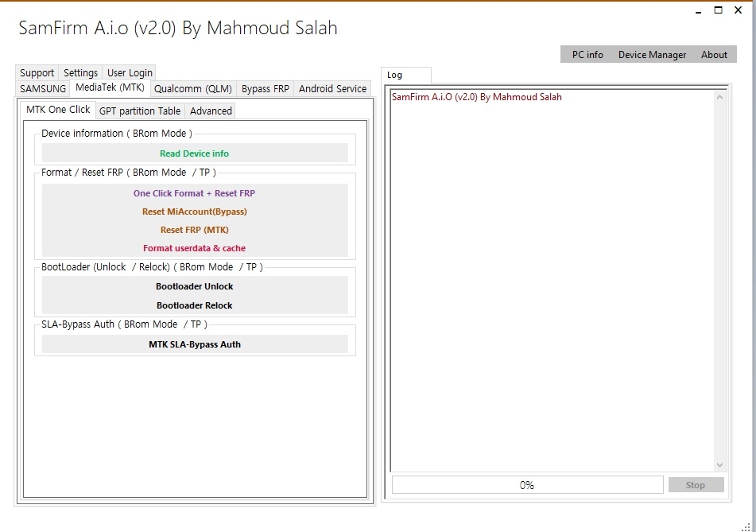Screen dimensions: 756x532
Task: Click Bootloader Unlock button
Action: [x=195, y=286]
